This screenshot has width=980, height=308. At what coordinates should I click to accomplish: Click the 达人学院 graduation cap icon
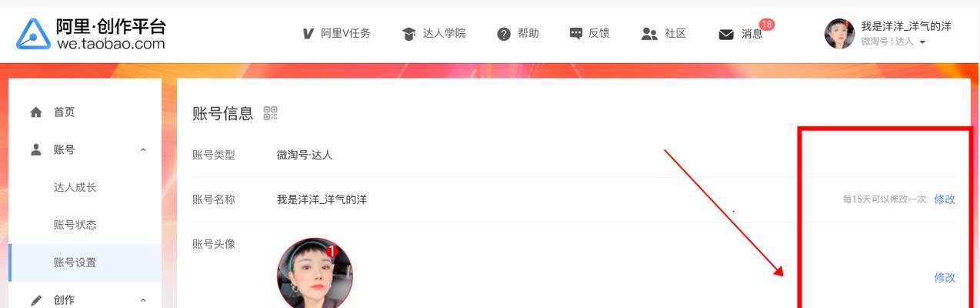pos(408,34)
